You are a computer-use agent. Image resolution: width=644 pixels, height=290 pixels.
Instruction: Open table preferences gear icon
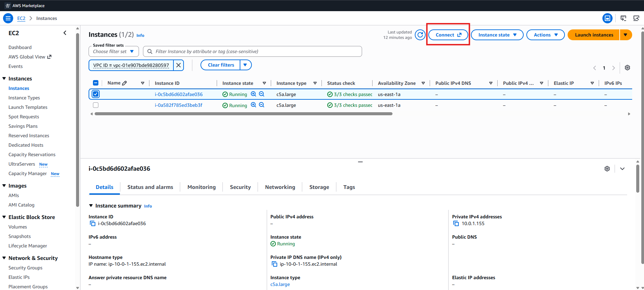click(x=627, y=68)
